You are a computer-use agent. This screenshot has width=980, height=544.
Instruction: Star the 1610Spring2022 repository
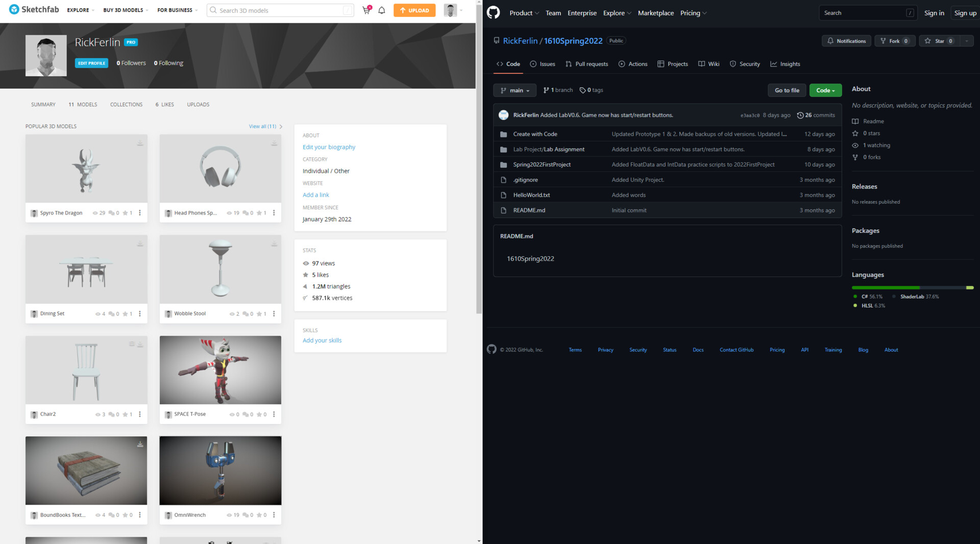938,41
